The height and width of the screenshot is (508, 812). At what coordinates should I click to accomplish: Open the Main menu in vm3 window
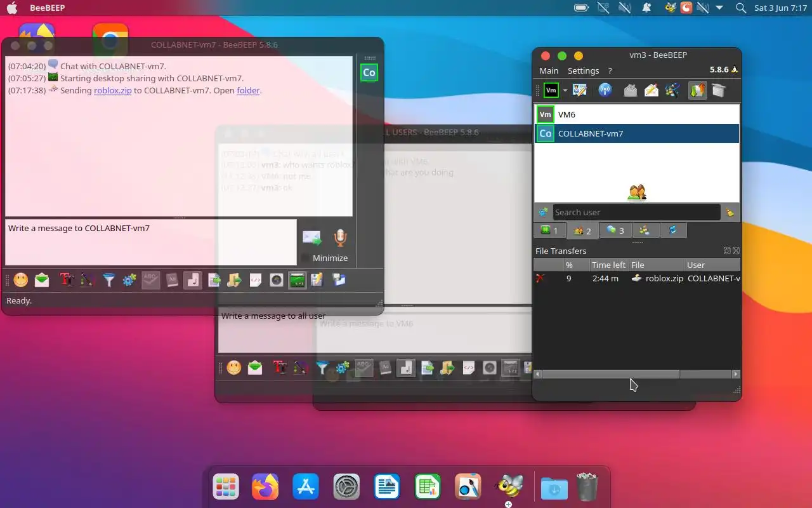(x=549, y=70)
